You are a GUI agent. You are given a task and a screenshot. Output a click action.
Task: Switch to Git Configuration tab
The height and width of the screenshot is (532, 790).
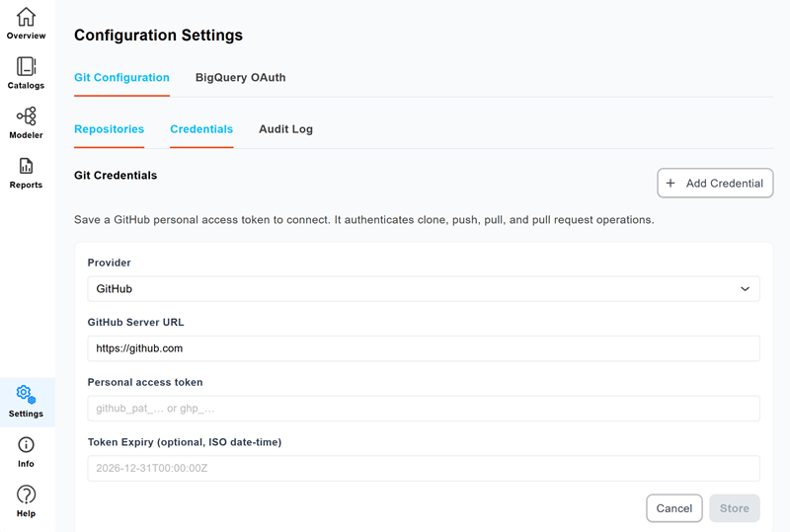[121, 78]
